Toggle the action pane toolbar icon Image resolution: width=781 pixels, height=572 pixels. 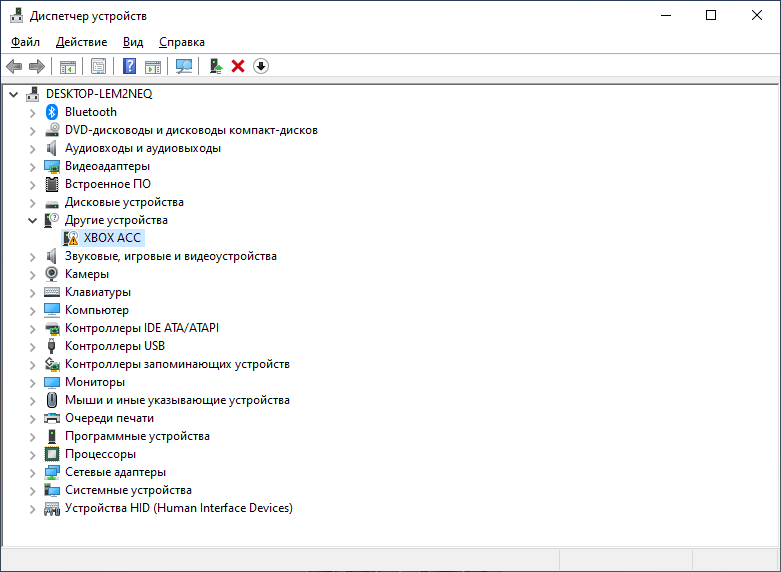point(153,66)
